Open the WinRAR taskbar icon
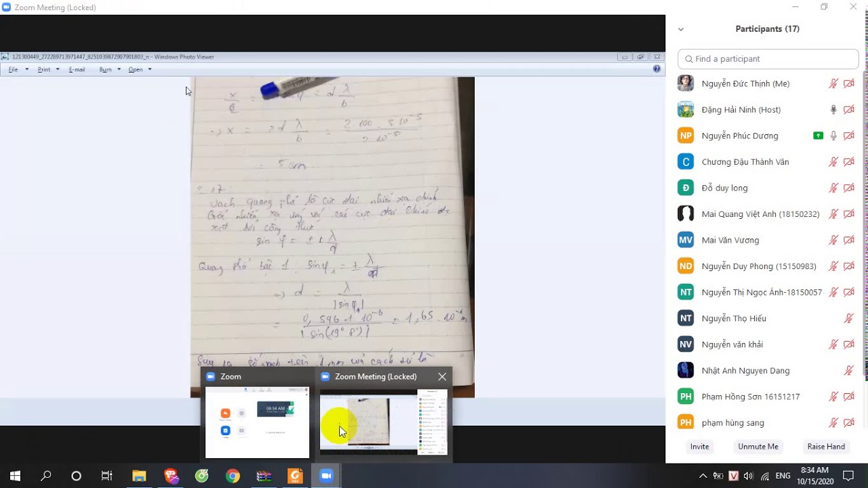 [264, 476]
